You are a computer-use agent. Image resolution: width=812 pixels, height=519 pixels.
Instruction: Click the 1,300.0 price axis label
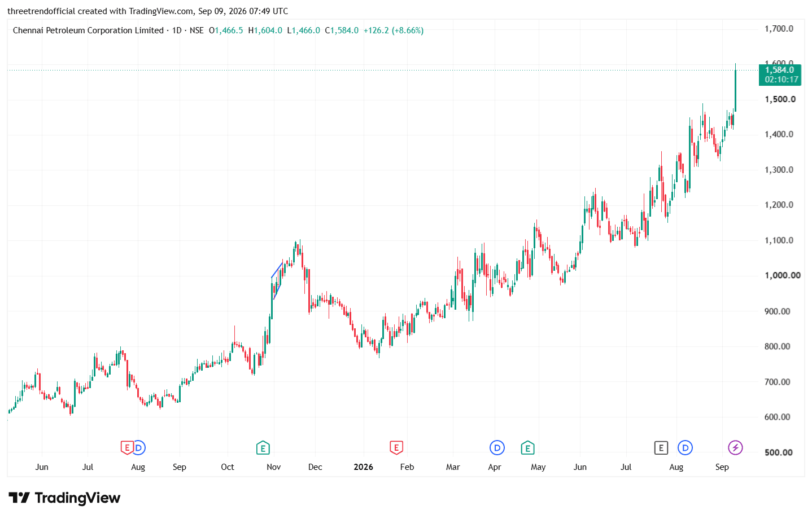[779, 170]
